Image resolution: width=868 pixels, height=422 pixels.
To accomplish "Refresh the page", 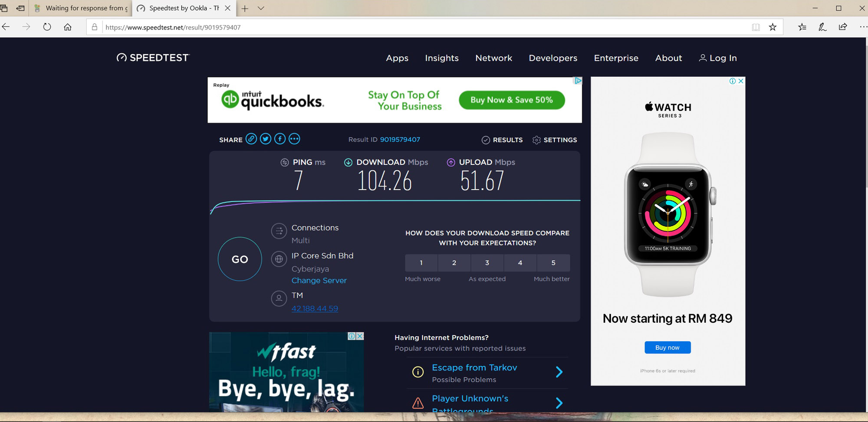I will (47, 27).
